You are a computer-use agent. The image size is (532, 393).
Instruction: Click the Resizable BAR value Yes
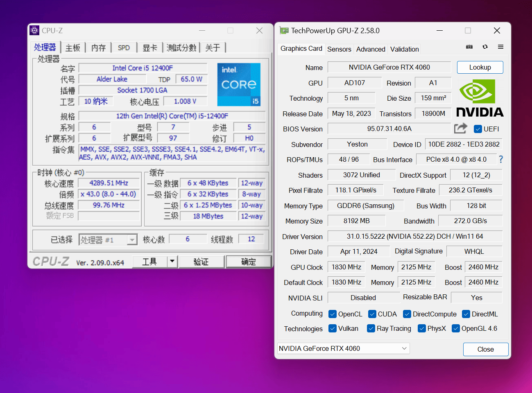(477, 298)
